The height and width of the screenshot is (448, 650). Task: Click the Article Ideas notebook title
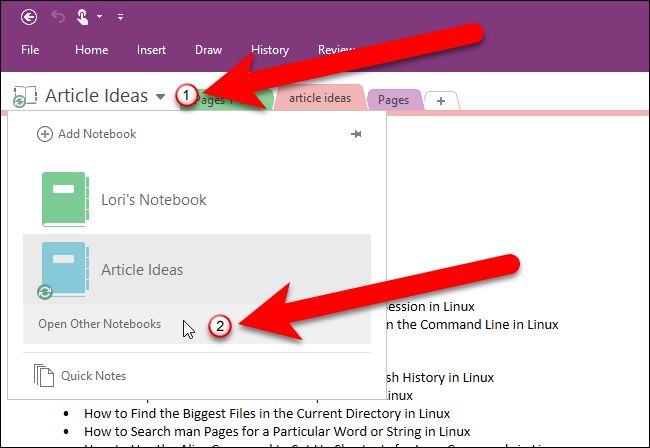click(97, 96)
